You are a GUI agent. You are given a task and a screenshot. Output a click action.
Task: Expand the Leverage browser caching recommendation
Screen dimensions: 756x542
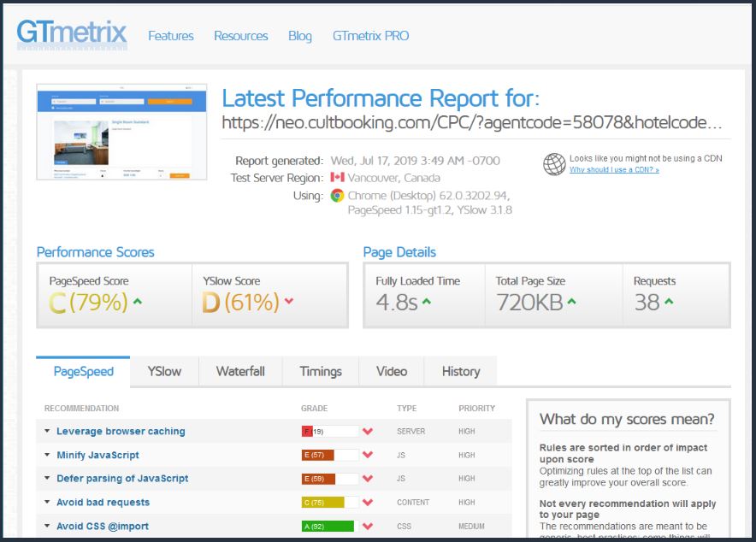(47, 431)
